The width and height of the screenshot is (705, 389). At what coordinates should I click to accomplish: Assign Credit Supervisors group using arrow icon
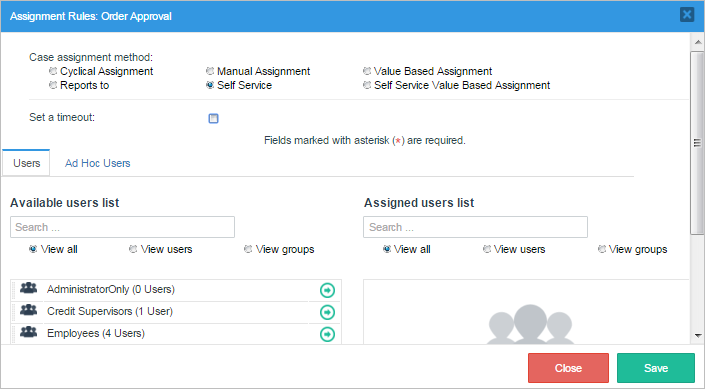click(x=327, y=312)
